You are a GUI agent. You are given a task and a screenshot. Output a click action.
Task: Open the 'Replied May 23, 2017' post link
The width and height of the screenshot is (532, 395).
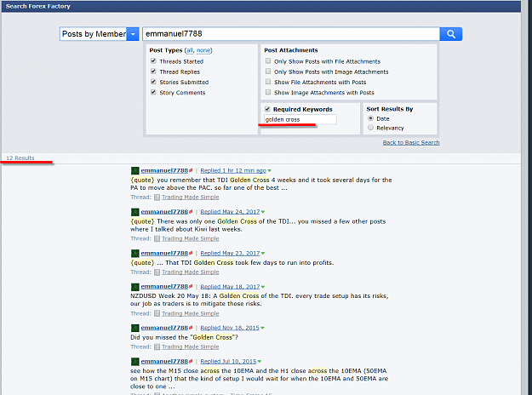230,253
